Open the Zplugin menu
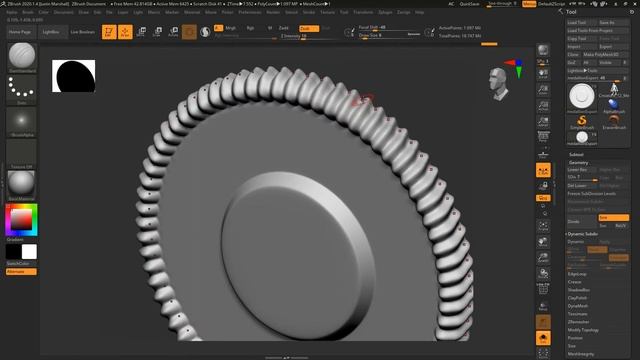Image resolution: width=640 pixels, height=360 pixels. point(385,12)
